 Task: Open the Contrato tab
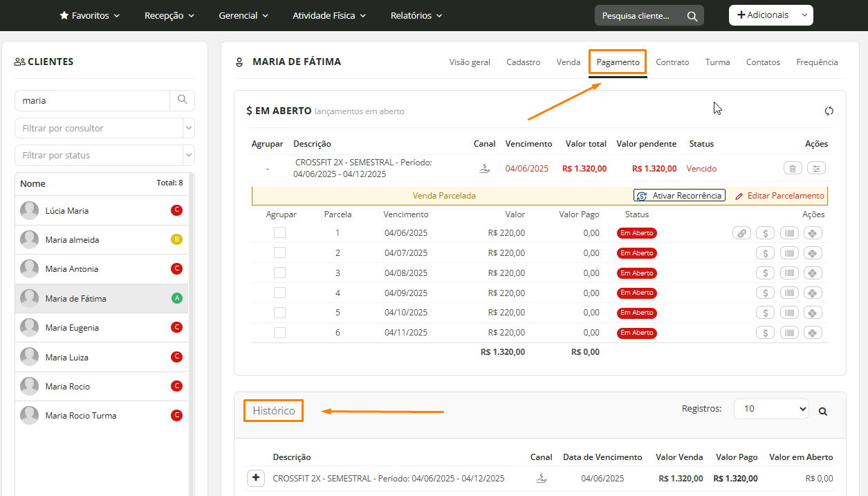pyautogui.click(x=672, y=62)
